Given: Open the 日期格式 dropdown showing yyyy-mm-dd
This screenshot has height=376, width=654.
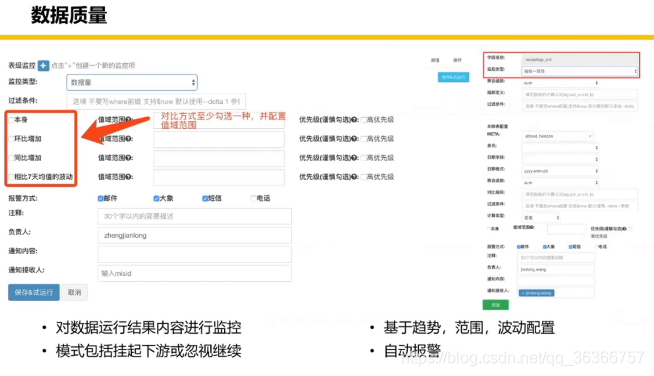Looking at the screenshot, I should click(x=560, y=171).
